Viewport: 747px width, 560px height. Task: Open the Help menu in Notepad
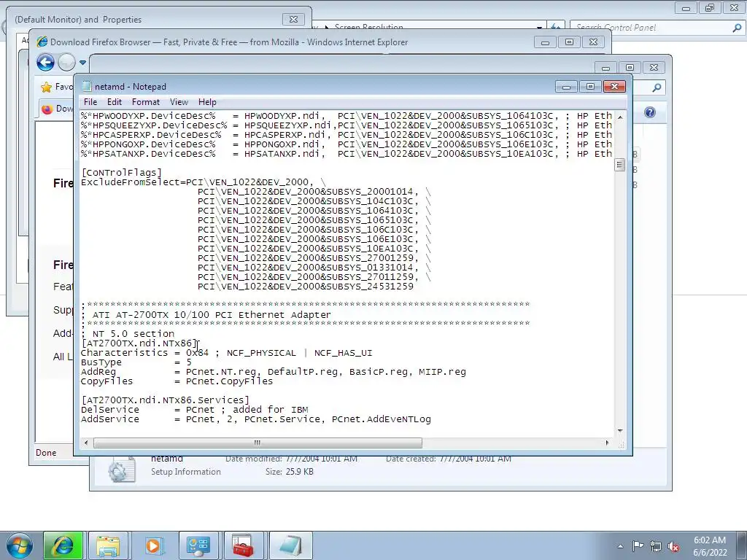point(207,102)
